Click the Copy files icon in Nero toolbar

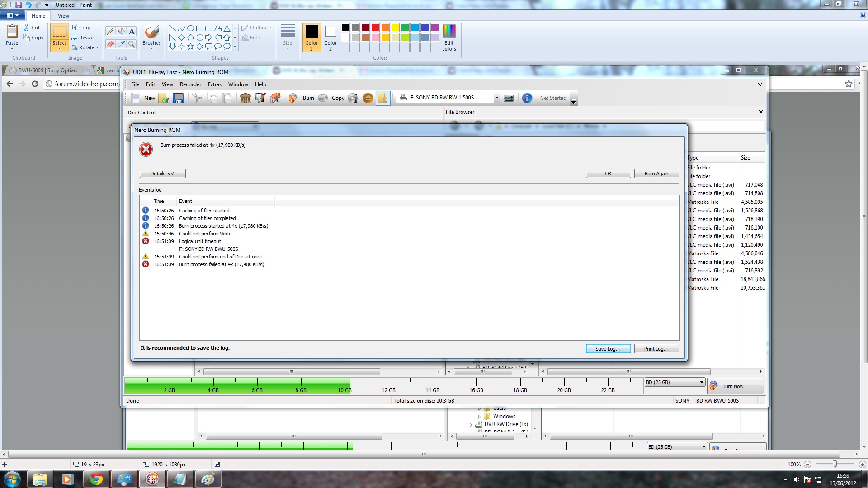212,98
